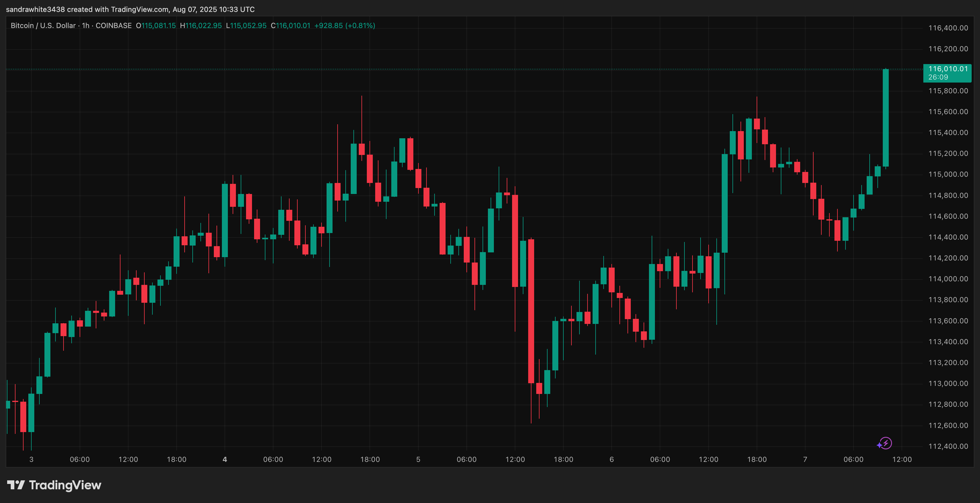The width and height of the screenshot is (980, 503).
Task: Click the final 12:00 time axis label
Action: tap(902, 459)
